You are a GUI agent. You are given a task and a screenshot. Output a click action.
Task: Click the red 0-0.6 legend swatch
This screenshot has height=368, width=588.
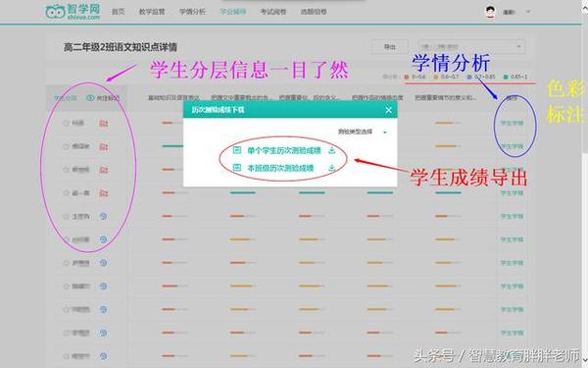[x=406, y=77]
